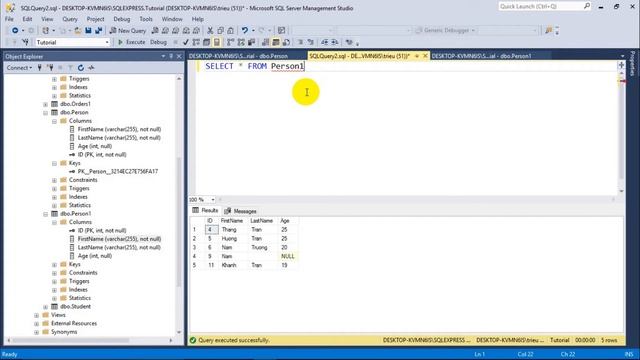
Task: Toggle Results to Grid icon
Action: coord(276,42)
